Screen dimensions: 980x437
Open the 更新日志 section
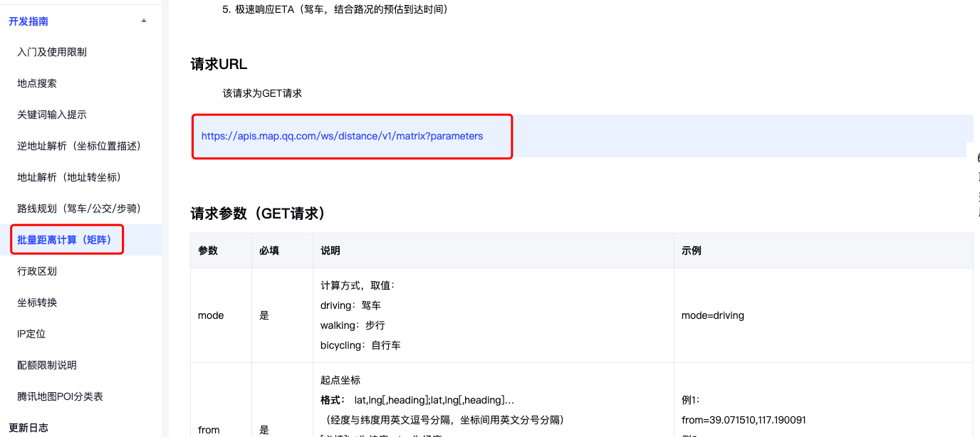(x=28, y=428)
